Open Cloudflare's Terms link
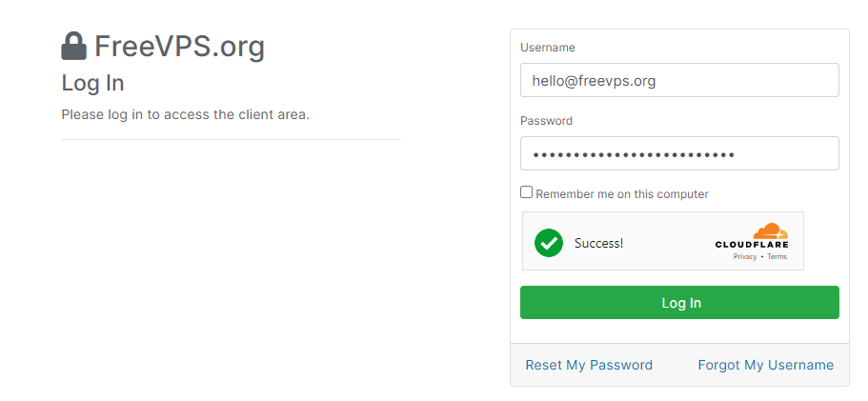868x401 pixels. click(x=777, y=257)
